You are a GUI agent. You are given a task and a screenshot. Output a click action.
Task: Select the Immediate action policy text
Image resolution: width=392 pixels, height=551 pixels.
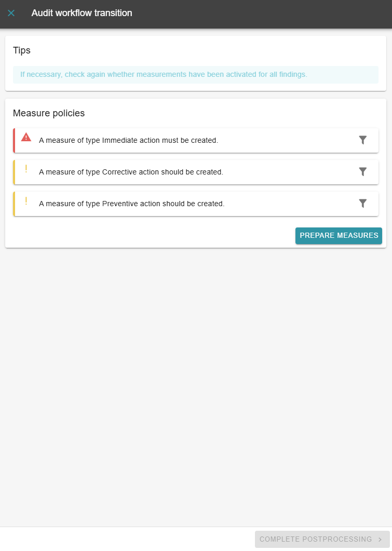[x=128, y=140]
